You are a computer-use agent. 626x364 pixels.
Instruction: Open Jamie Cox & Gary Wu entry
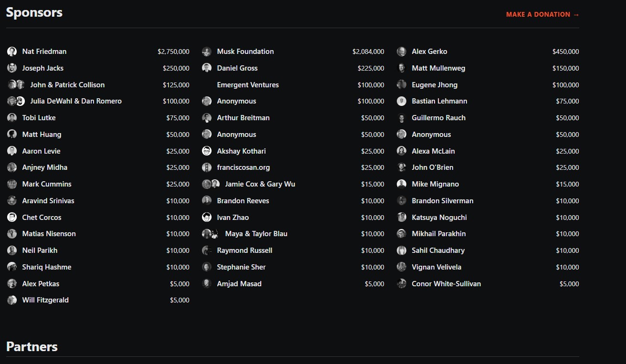[x=260, y=184]
